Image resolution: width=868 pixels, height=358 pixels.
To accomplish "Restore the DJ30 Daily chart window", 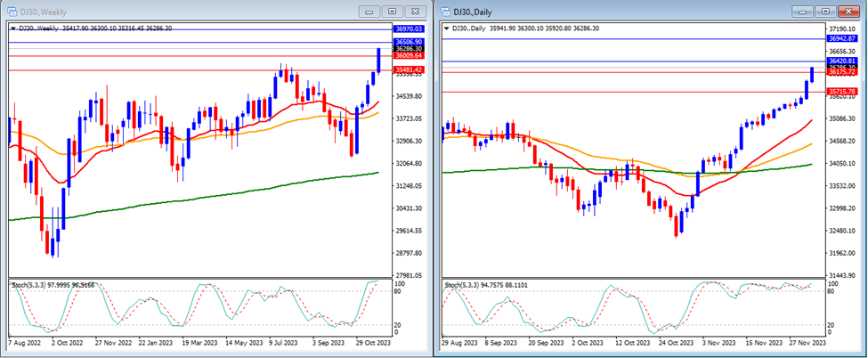I will pyautogui.click(x=826, y=11).
